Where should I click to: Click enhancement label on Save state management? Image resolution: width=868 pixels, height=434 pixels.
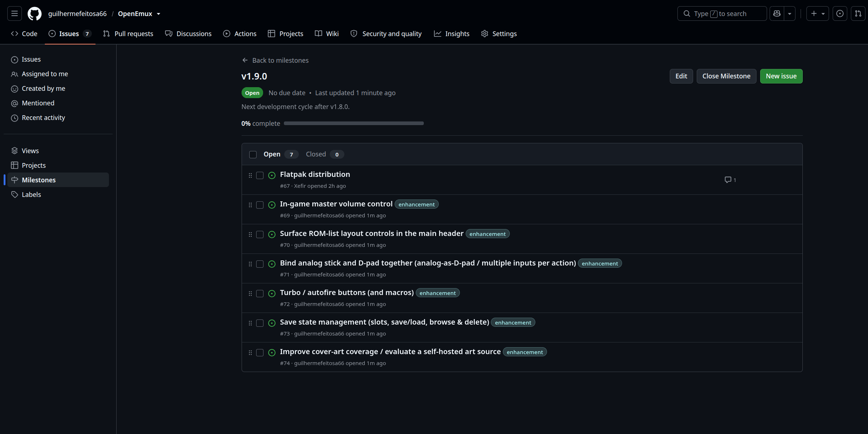(x=513, y=322)
